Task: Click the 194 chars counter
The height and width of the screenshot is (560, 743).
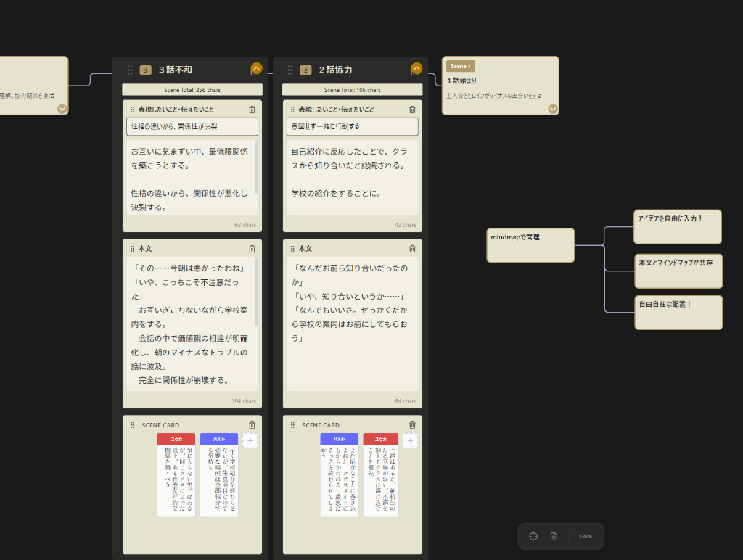Action: (x=244, y=401)
